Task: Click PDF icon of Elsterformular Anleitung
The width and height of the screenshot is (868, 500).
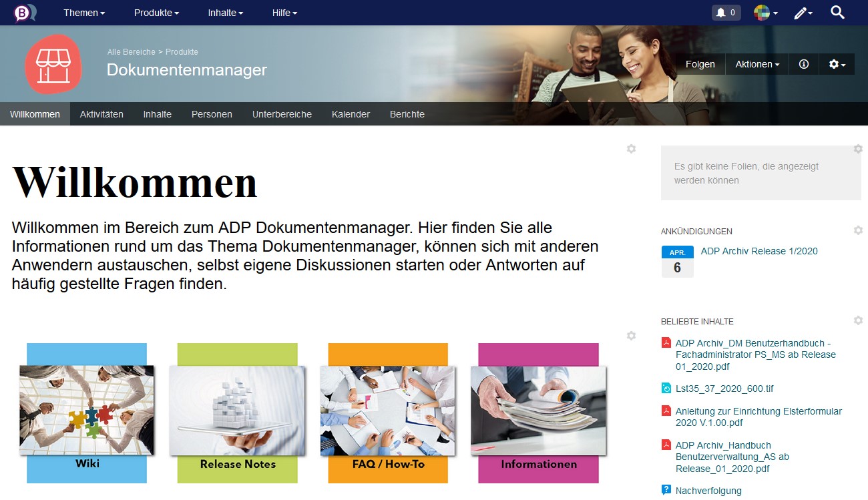Action: pyautogui.click(x=666, y=411)
